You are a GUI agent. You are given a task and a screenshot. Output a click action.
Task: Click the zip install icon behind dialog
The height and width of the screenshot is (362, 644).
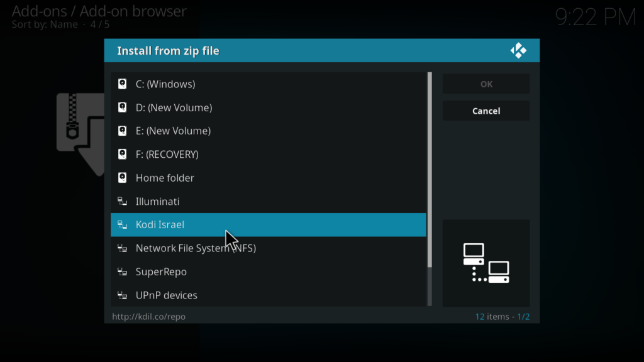click(x=80, y=134)
